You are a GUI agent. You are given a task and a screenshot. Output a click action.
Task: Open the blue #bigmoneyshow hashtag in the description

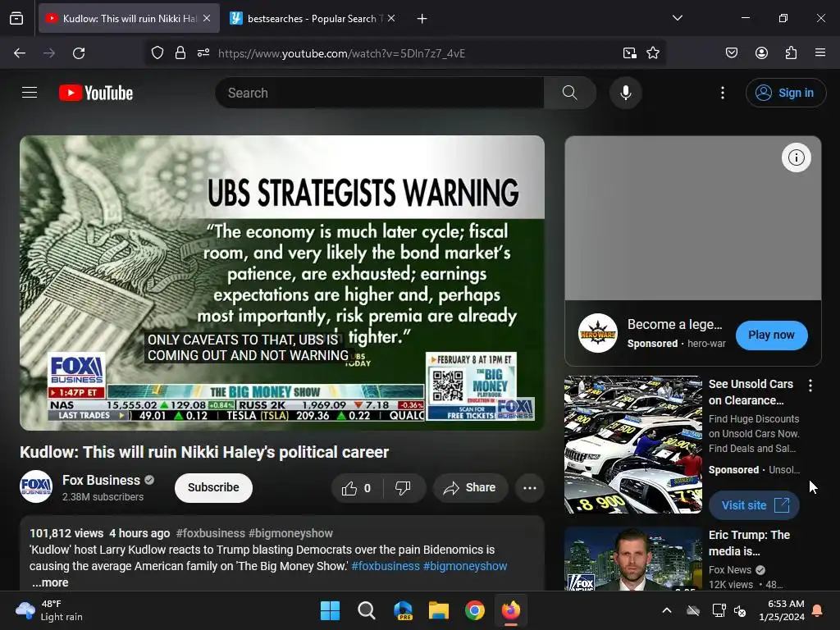point(465,566)
